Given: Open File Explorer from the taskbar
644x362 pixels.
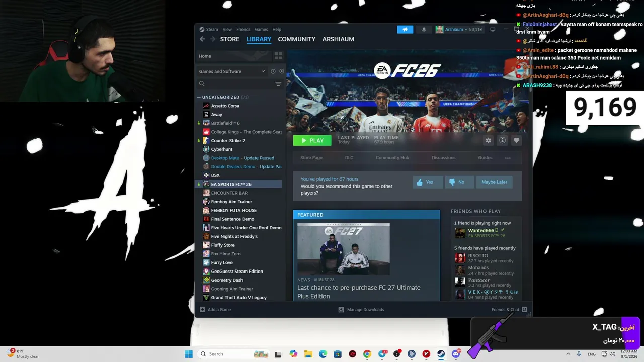Looking at the screenshot, I should 308,354.
